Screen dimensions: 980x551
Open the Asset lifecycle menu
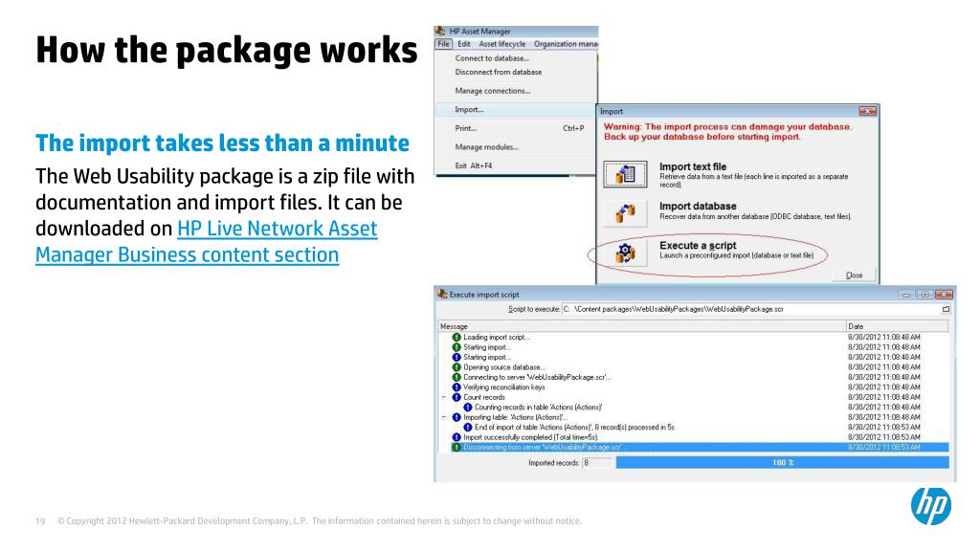(x=501, y=44)
